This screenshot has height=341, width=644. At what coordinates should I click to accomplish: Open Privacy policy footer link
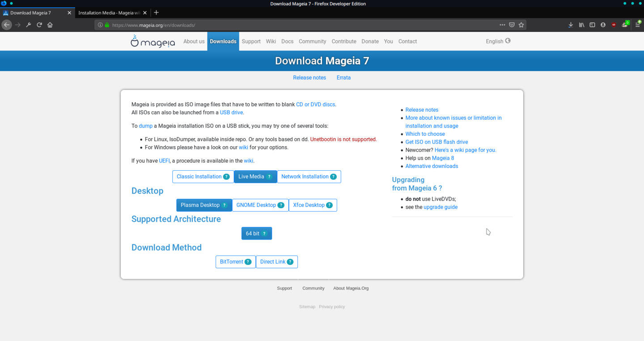332,307
